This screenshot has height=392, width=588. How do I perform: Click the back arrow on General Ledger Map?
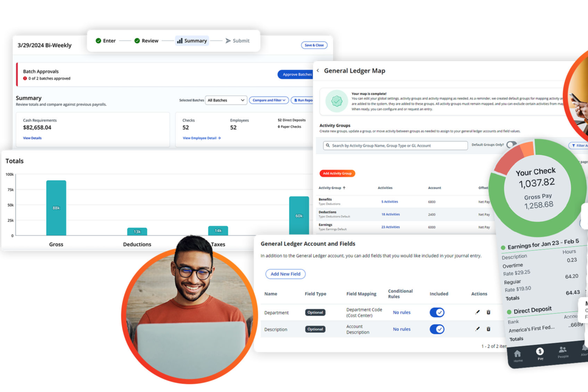318,70
